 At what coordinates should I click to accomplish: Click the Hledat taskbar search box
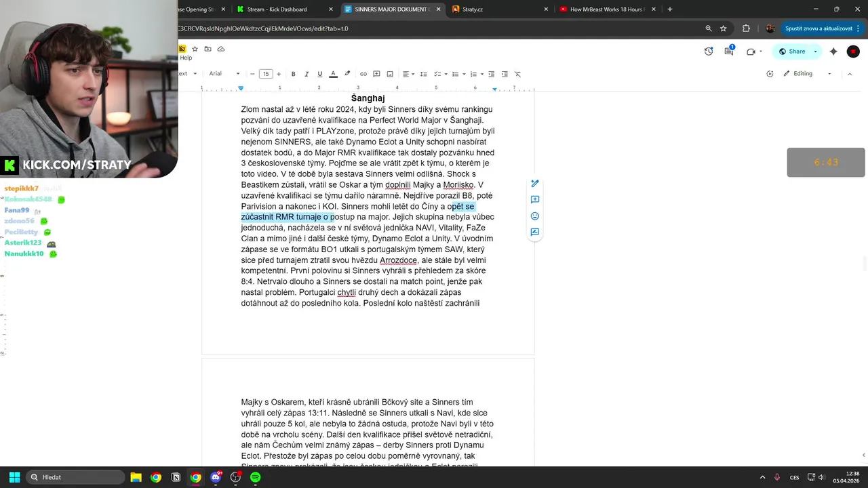(x=75, y=477)
